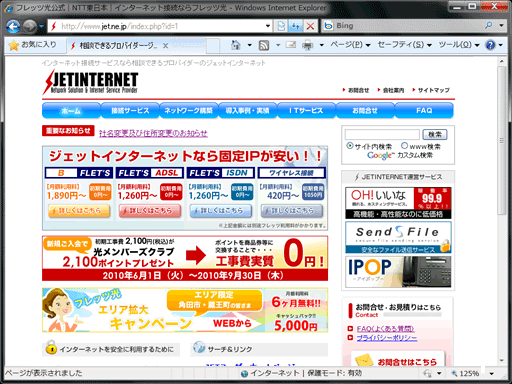Screen dimensions: 512x384
Task: Click 詳しくはこちら under B FLET'S
Action: 79,211
